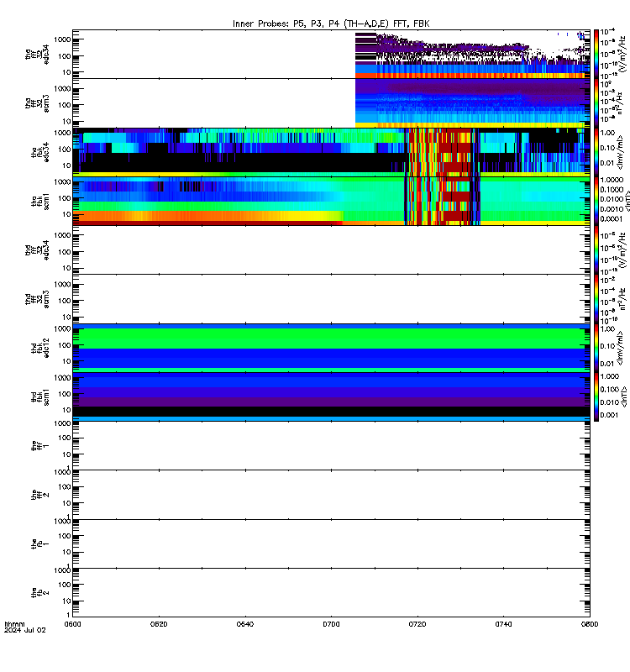Click the "100" y-axis tick of thd fbk edc12 panel
The image size is (630, 672).
pyautogui.click(x=65, y=345)
